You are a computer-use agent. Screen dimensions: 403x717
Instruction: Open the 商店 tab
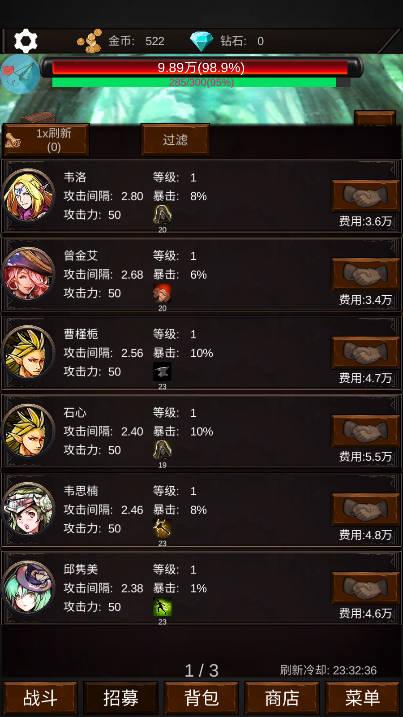click(282, 698)
